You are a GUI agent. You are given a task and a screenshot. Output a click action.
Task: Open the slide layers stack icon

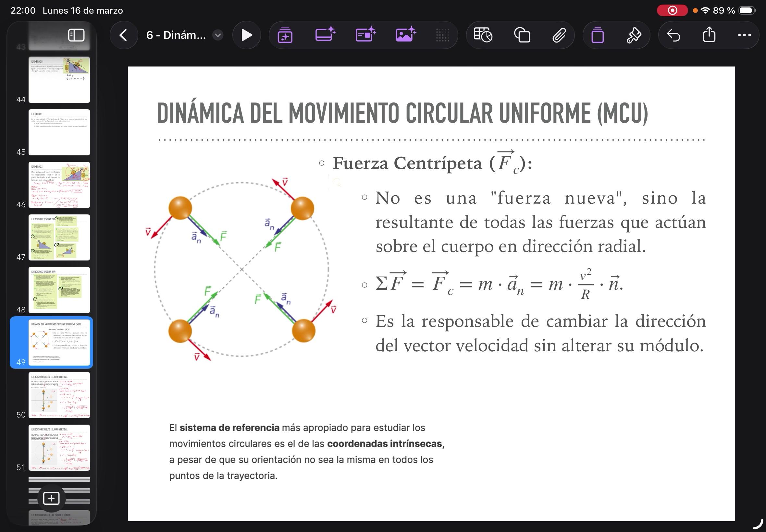(x=597, y=35)
